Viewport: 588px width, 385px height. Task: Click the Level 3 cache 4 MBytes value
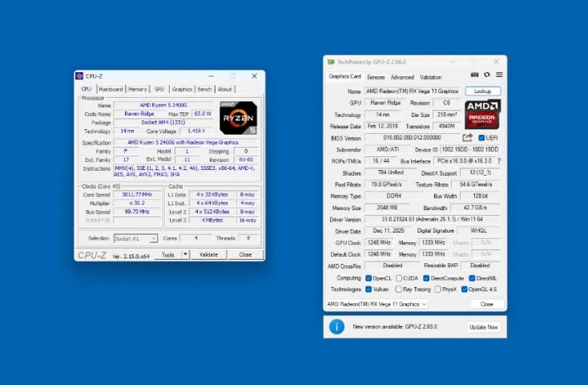212,220
